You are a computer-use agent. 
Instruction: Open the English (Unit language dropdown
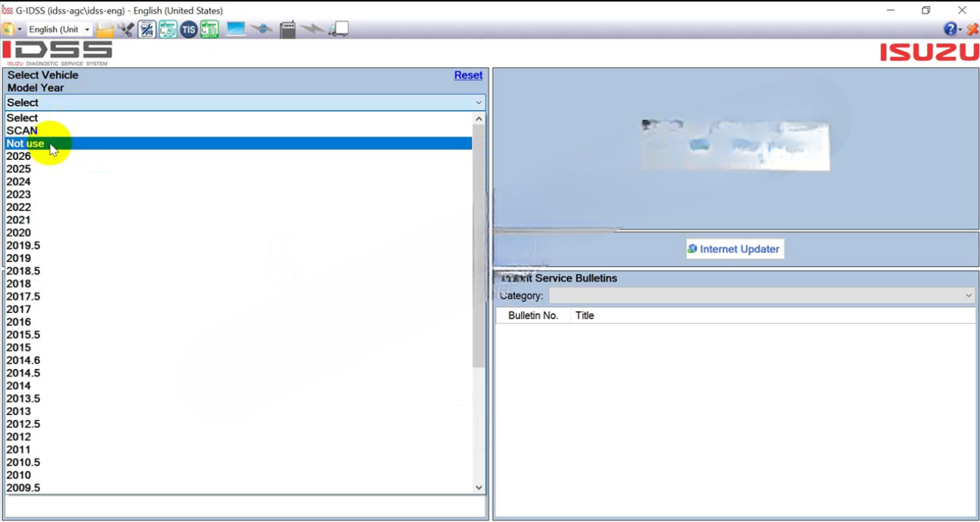pos(59,29)
